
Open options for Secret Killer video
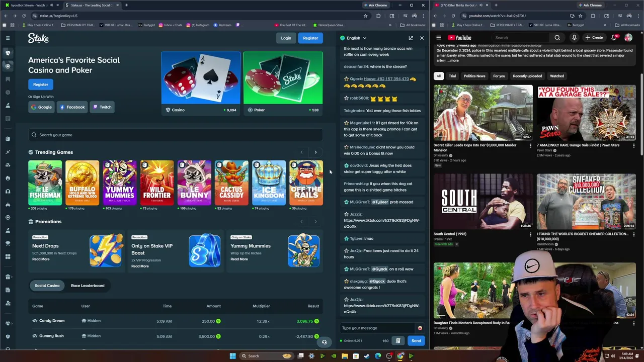coord(530,146)
